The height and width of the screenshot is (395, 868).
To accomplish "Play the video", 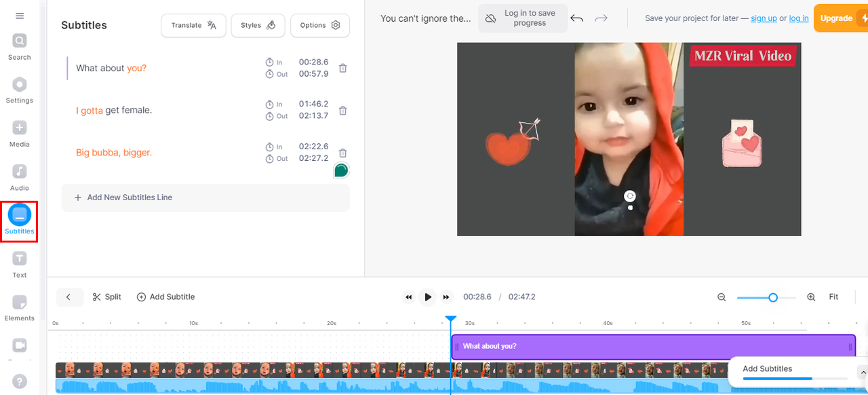I will [x=427, y=297].
